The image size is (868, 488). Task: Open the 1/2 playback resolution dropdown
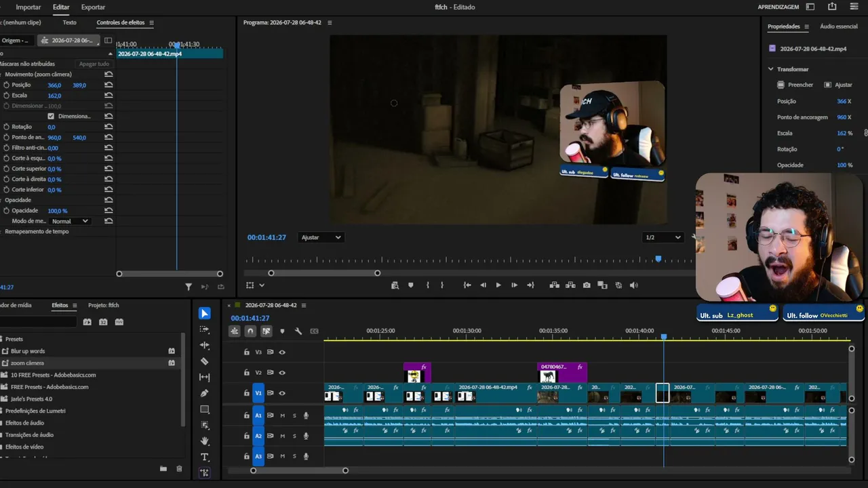click(x=663, y=237)
